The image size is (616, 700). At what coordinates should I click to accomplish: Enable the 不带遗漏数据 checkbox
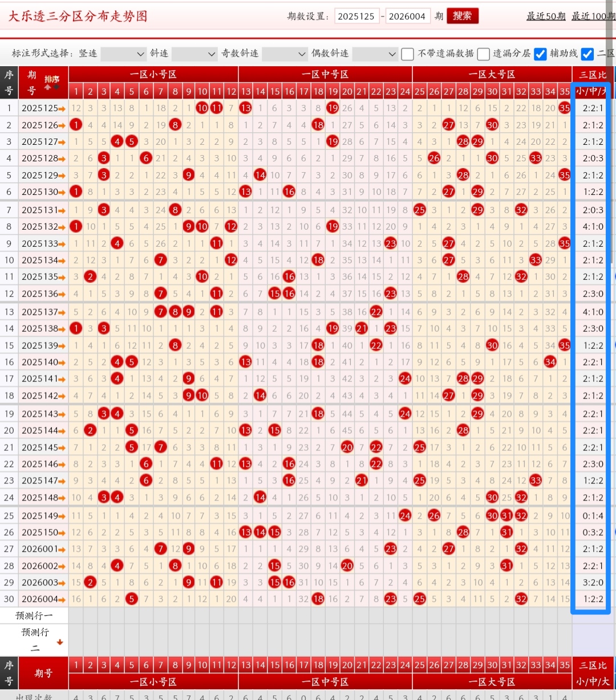(407, 54)
